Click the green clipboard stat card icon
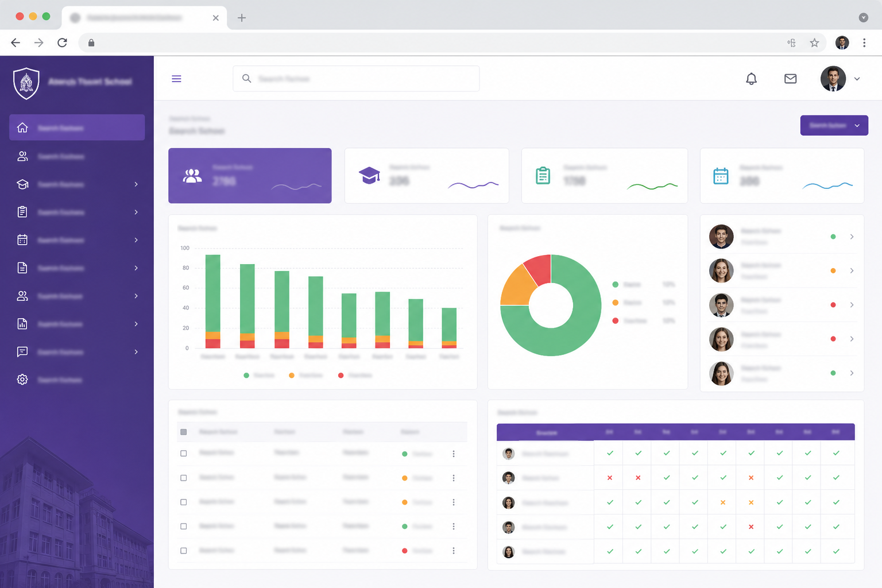The height and width of the screenshot is (588, 882). (543, 176)
